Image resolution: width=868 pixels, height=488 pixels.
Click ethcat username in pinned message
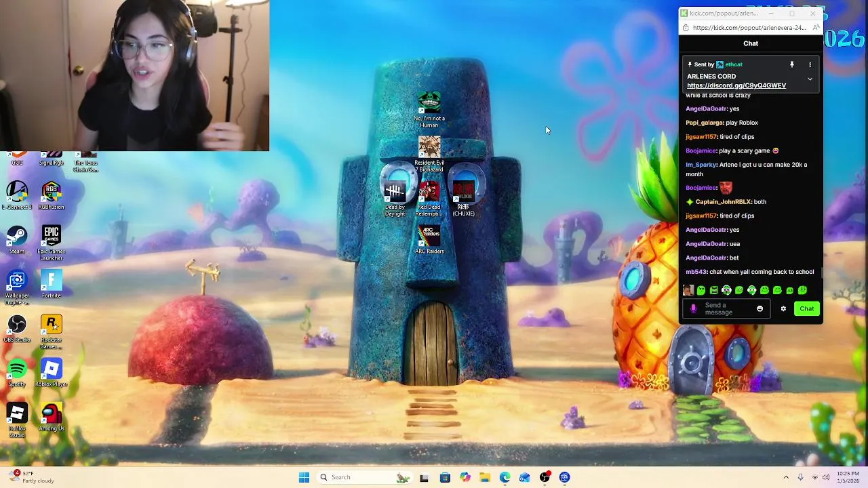(x=734, y=64)
